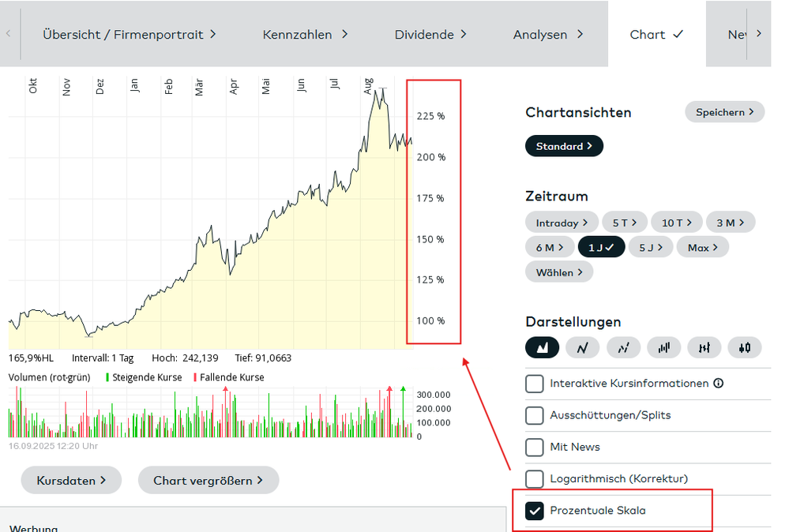Enable Interaktive Kursinformationen checkbox
The width and height of the screenshot is (789, 532).
[x=535, y=384]
